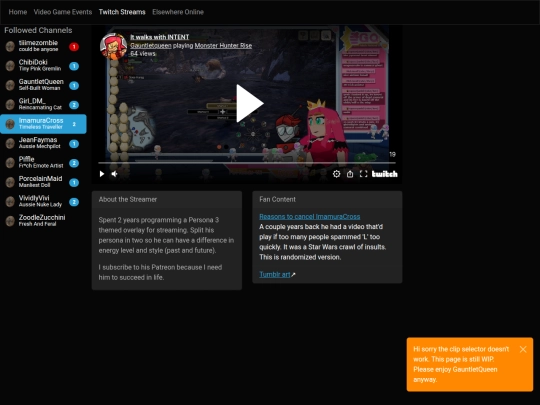The width and height of the screenshot is (540, 405).
Task: Toggle fullscreen in the Twitch player
Action: point(363,174)
